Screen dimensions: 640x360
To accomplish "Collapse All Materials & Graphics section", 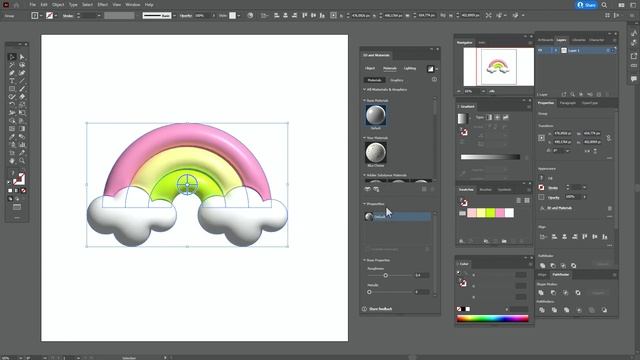I will coord(364,89).
